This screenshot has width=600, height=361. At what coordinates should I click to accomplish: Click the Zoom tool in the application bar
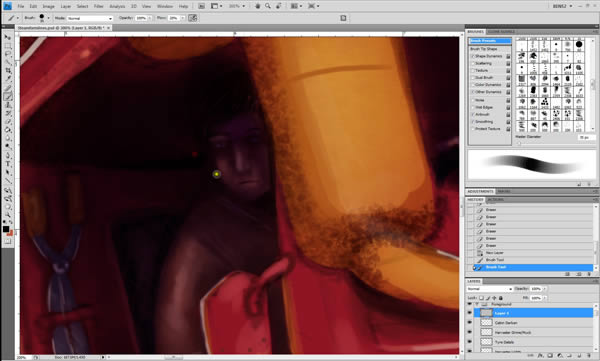(x=268, y=6)
